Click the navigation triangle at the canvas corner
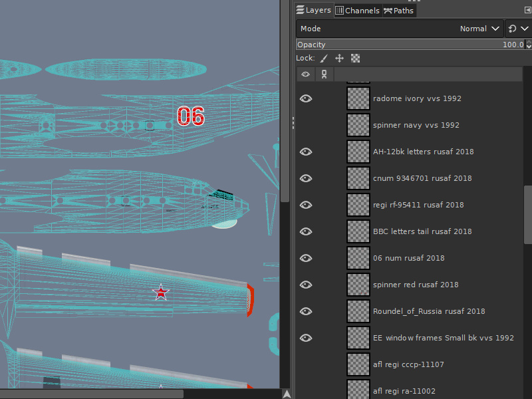Viewport: 532px width, 399px height. click(286, 392)
